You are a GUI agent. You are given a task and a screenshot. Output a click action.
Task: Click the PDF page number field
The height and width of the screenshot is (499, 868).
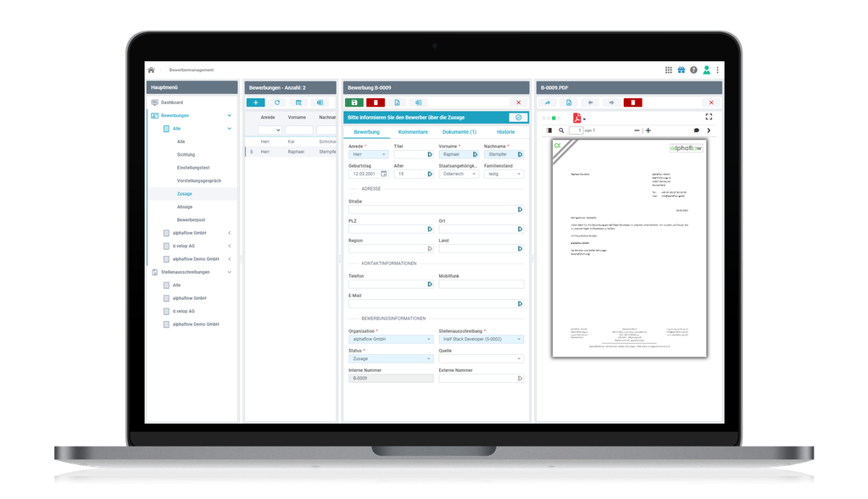click(576, 130)
